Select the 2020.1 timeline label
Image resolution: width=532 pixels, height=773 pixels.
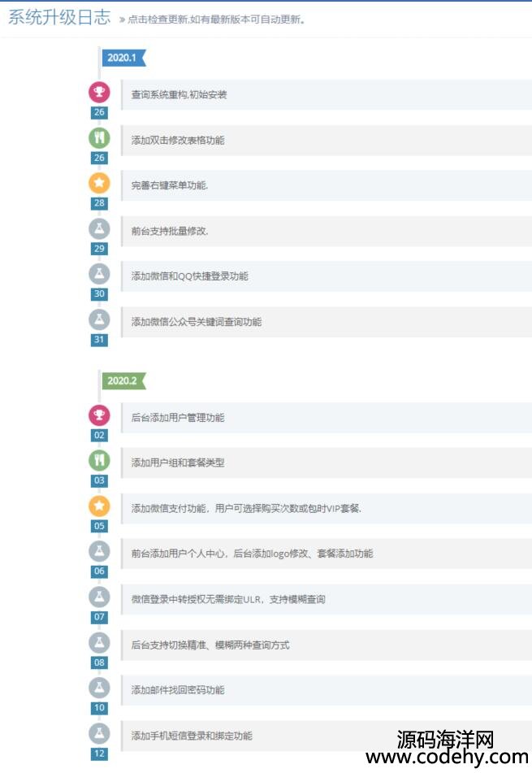[x=123, y=58]
